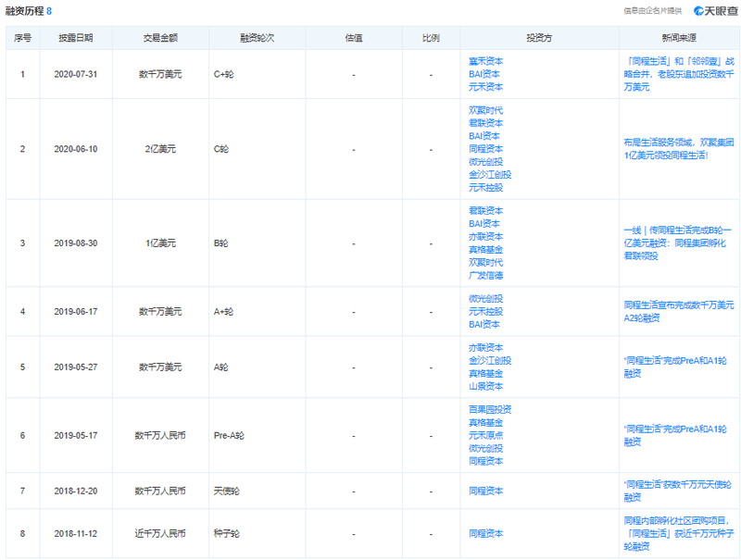Click 山景资本 investor link

click(x=486, y=386)
